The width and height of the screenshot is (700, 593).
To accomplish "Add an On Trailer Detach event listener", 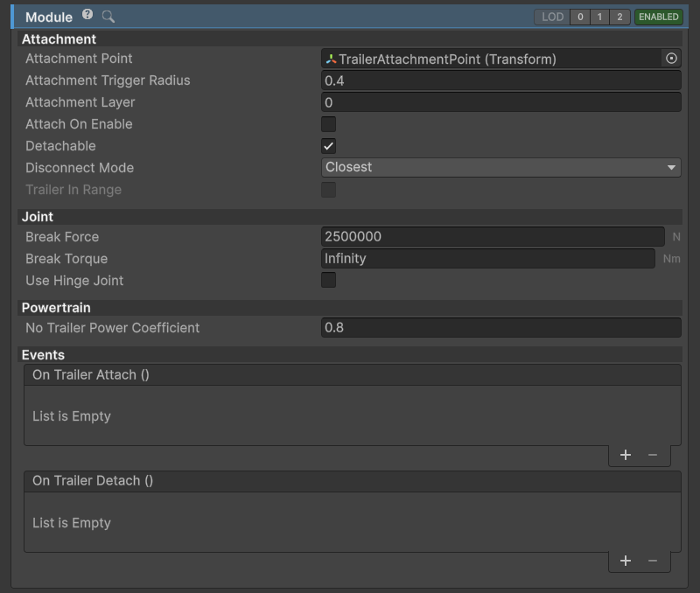I will 626,561.
